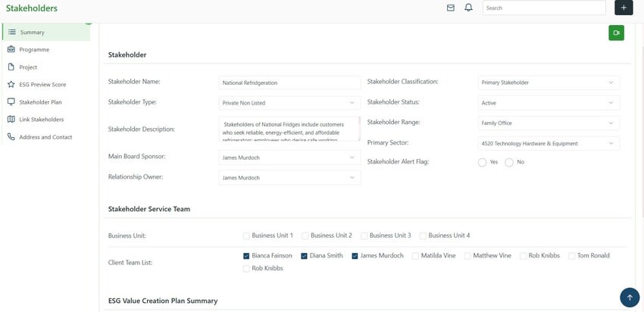644x312 pixels.
Task: Uncheck Diana Smith in client team
Action: [305, 256]
